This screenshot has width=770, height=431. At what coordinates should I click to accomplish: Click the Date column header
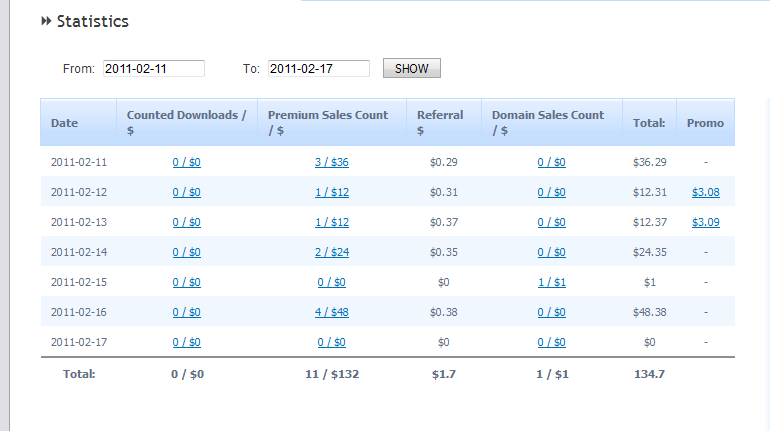[x=65, y=123]
